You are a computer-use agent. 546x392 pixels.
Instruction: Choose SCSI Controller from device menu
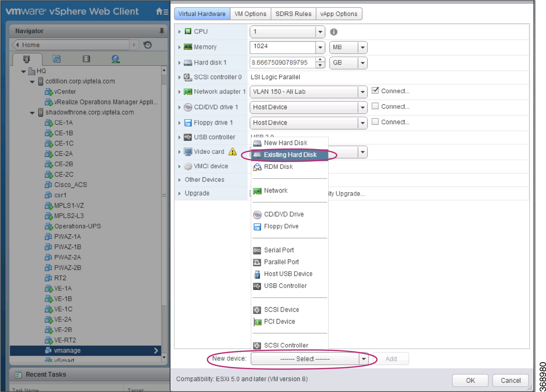click(x=290, y=345)
